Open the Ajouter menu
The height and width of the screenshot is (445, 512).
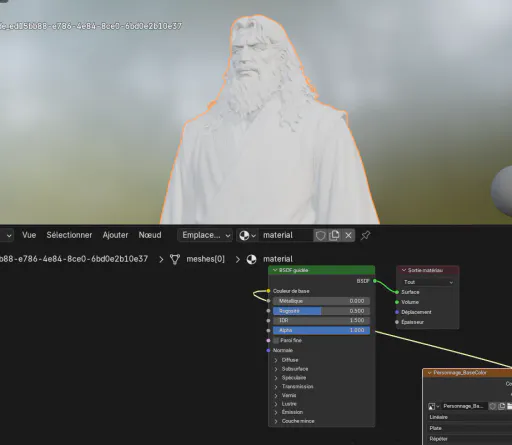(x=115, y=235)
